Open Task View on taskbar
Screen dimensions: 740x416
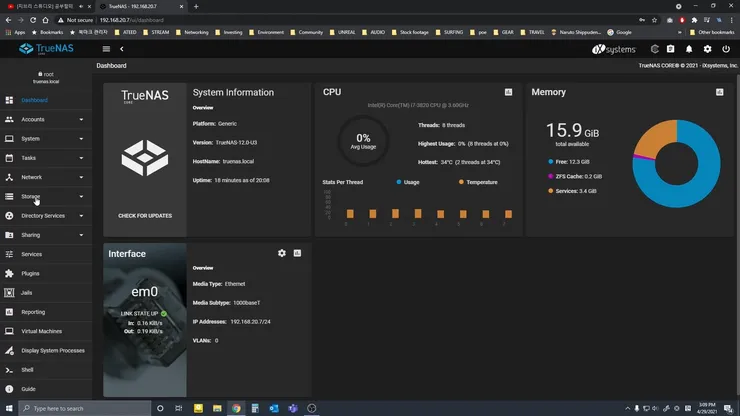tap(178, 408)
